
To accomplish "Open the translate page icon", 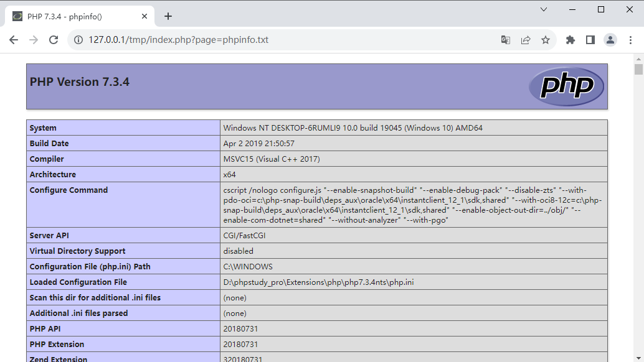I will (506, 40).
